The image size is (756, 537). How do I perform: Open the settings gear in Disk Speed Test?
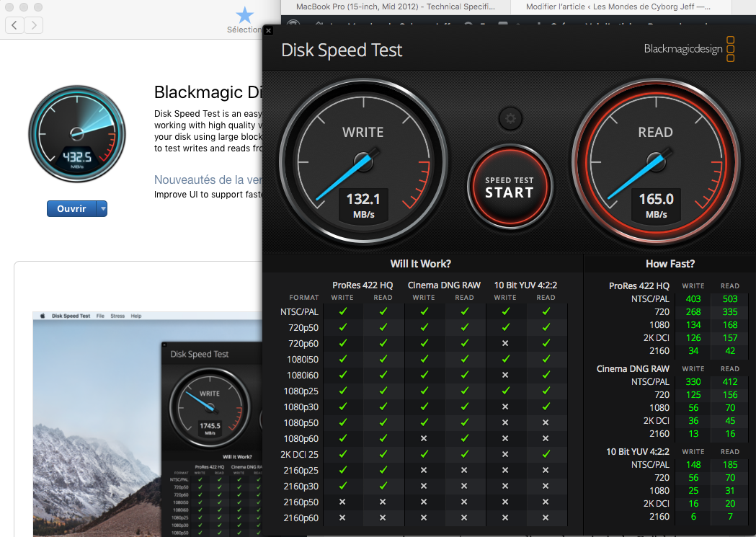(510, 119)
